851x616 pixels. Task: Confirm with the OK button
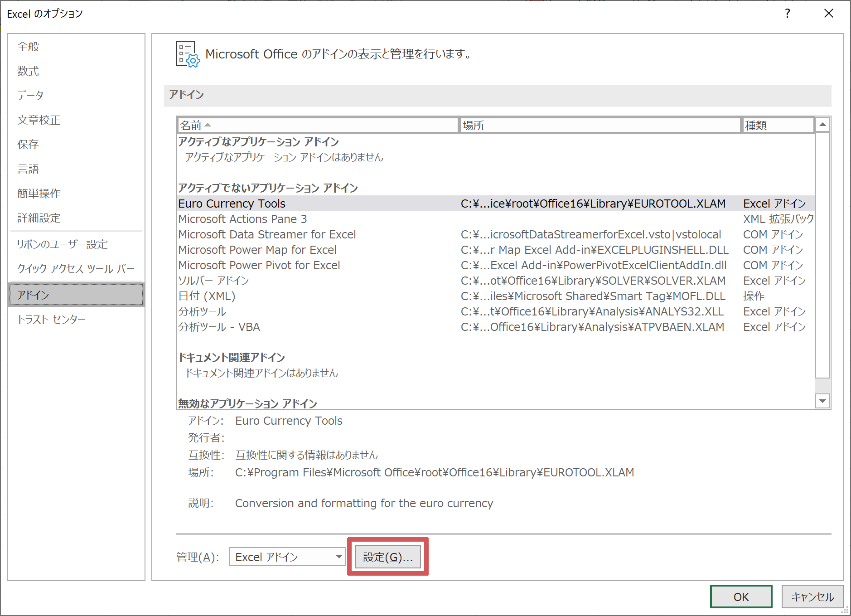coord(741,597)
